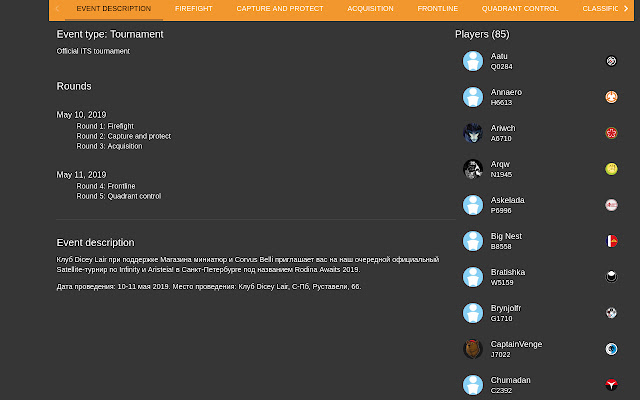This screenshot has height=400, width=640.
Task: Click the player PIN Q0284
Action: (x=501, y=67)
